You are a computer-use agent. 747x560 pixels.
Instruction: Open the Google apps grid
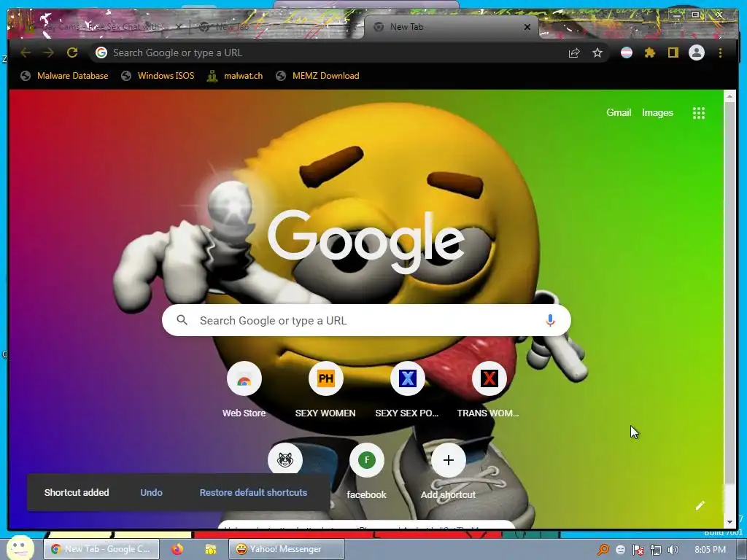698,113
